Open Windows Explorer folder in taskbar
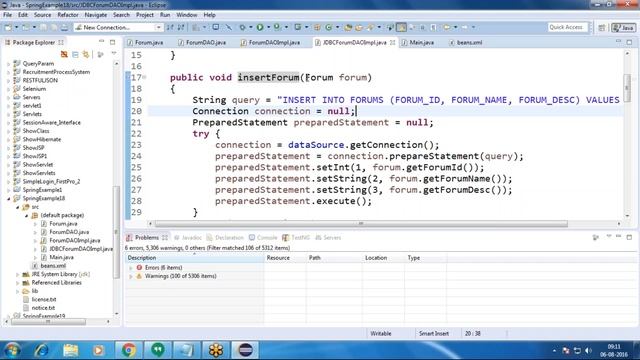 [x=71, y=350]
